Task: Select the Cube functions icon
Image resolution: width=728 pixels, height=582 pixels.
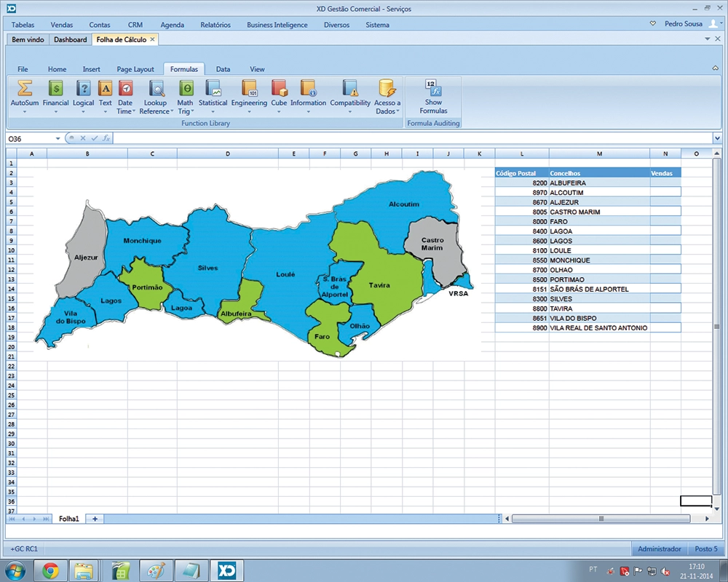Action: (279, 89)
